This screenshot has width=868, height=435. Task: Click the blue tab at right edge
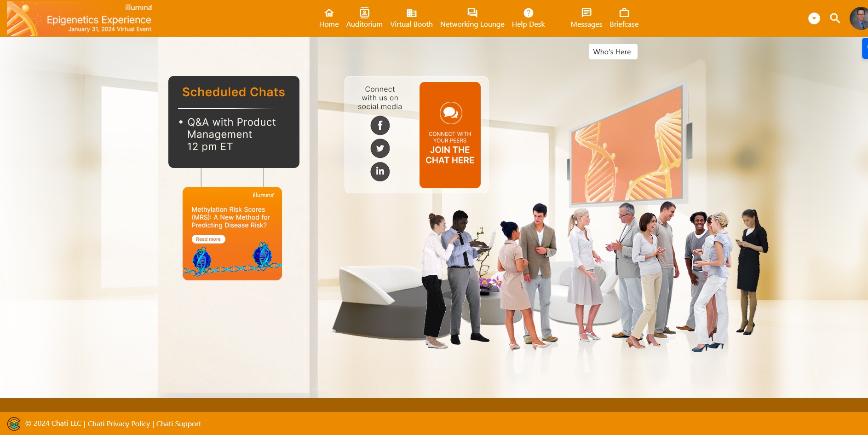[865, 48]
